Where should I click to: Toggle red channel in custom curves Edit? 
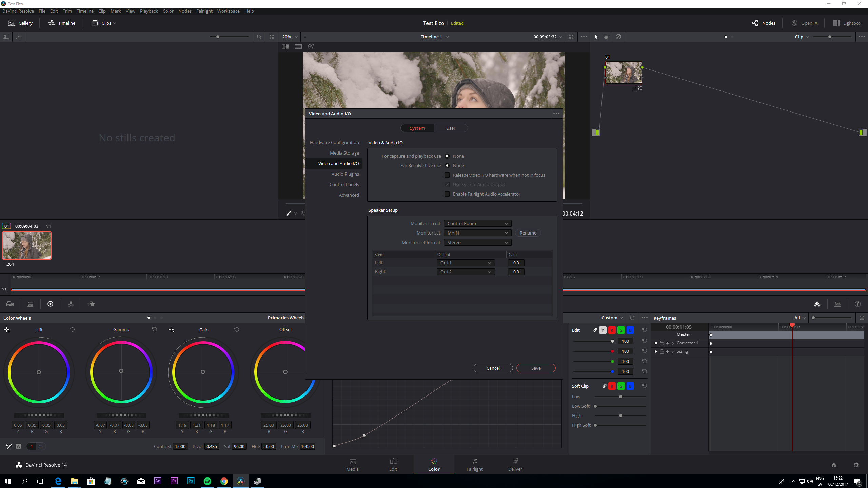612,330
